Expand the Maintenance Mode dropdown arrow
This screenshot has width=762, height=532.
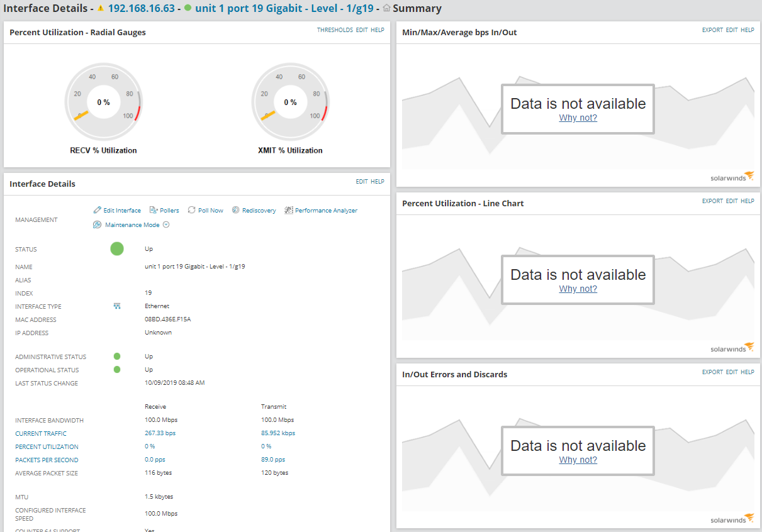pyautogui.click(x=166, y=224)
